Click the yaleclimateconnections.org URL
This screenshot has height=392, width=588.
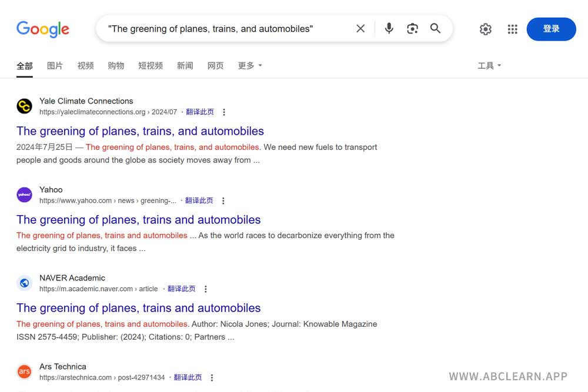(108, 112)
